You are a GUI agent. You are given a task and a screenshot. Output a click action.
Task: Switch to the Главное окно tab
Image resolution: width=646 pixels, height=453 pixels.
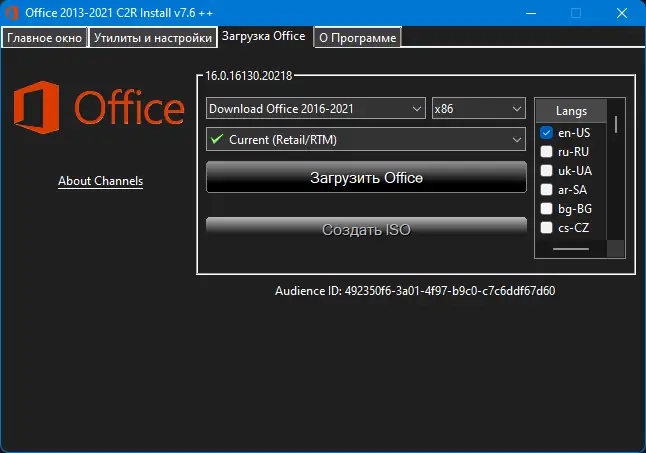pyautogui.click(x=44, y=38)
